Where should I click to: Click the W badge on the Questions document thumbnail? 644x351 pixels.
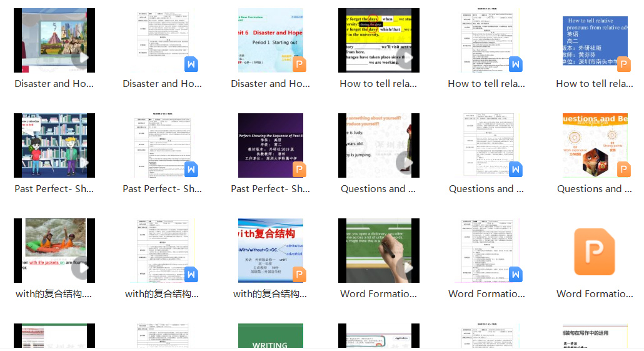[x=516, y=170]
